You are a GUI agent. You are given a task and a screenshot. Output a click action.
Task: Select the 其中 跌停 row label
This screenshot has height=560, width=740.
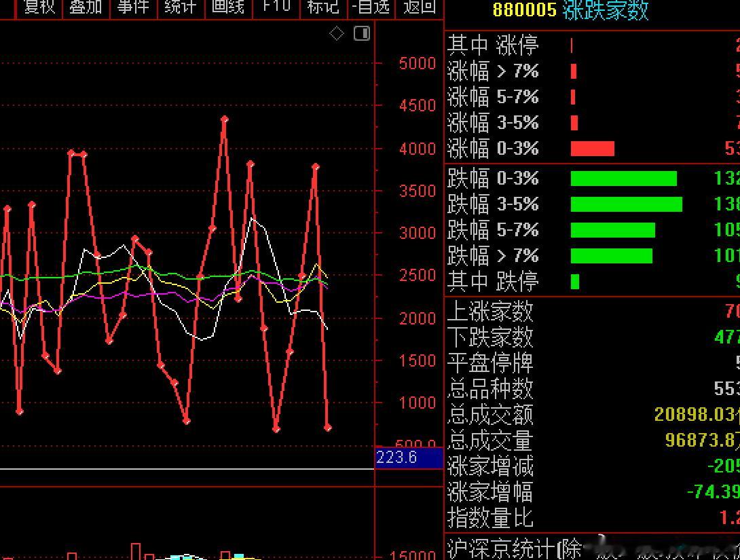point(493,282)
